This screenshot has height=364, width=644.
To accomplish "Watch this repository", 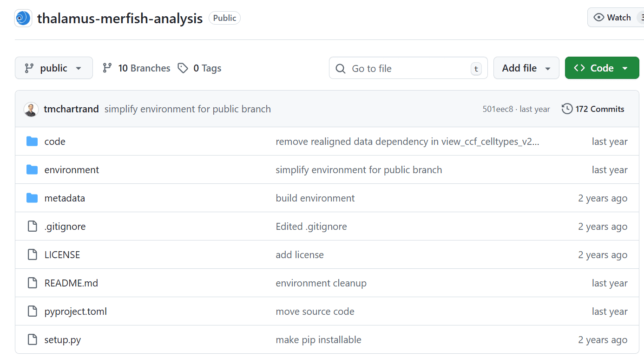I will (x=613, y=18).
